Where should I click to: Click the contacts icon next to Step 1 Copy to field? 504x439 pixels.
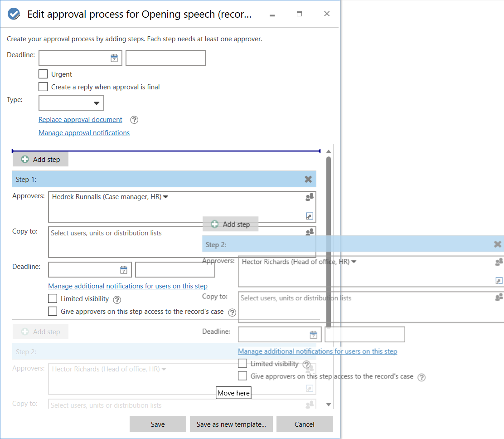pyautogui.click(x=310, y=232)
